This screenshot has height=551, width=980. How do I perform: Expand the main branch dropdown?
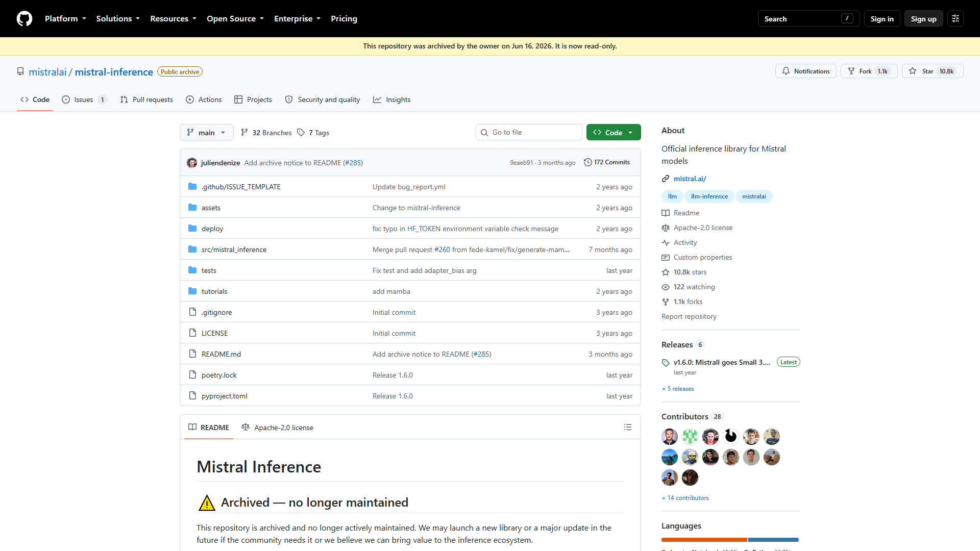(207, 132)
